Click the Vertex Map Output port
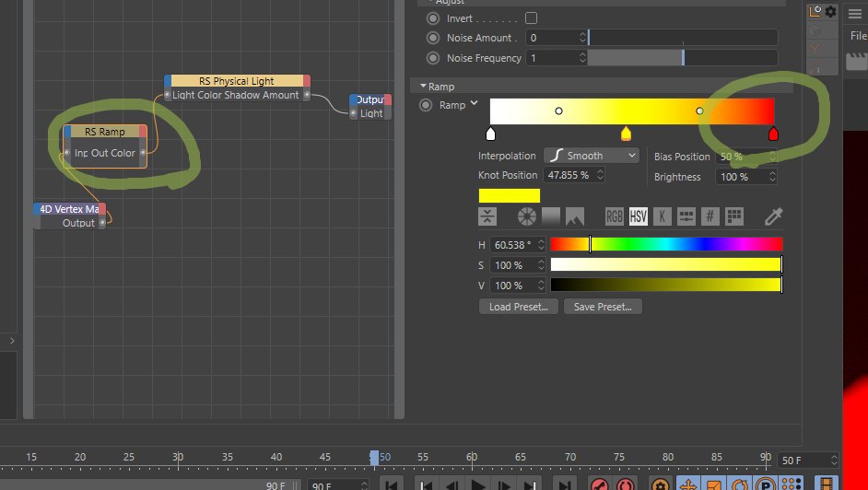This screenshot has width=868, height=490. [102, 222]
